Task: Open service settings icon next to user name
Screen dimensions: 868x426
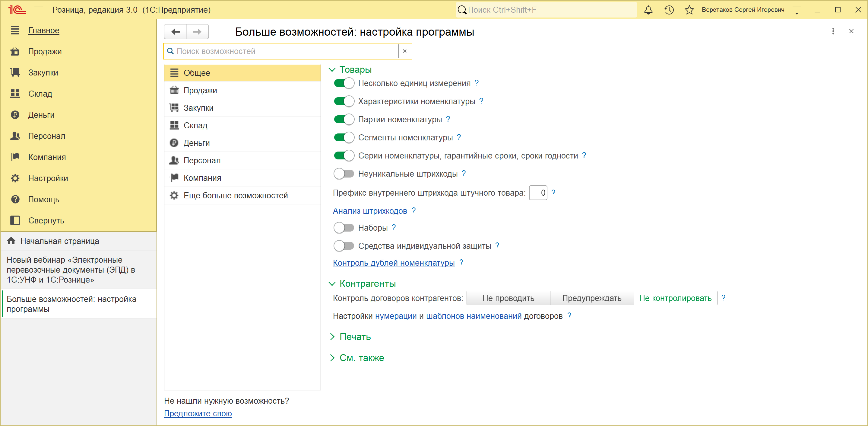Action: pos(797,10)
